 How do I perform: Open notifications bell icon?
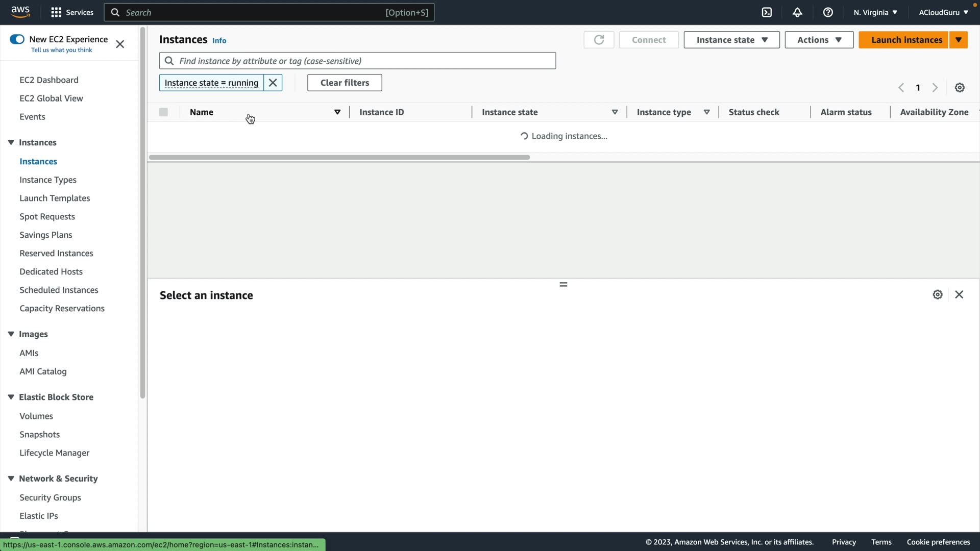pyautogui.click(x=797, y=12)
